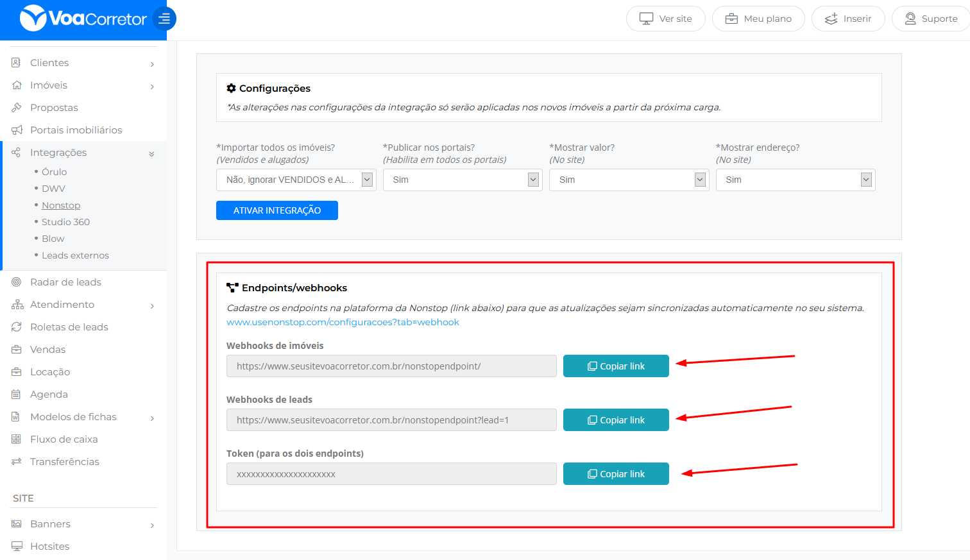
Task: Open the 'Importar todos os imóveis' dropdown
Action: 296,180
